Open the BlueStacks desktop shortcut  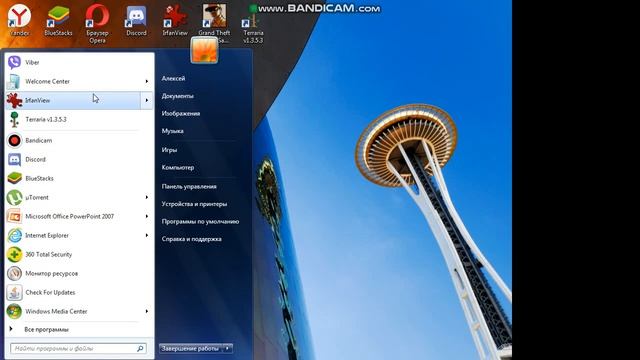click(58, 20)
